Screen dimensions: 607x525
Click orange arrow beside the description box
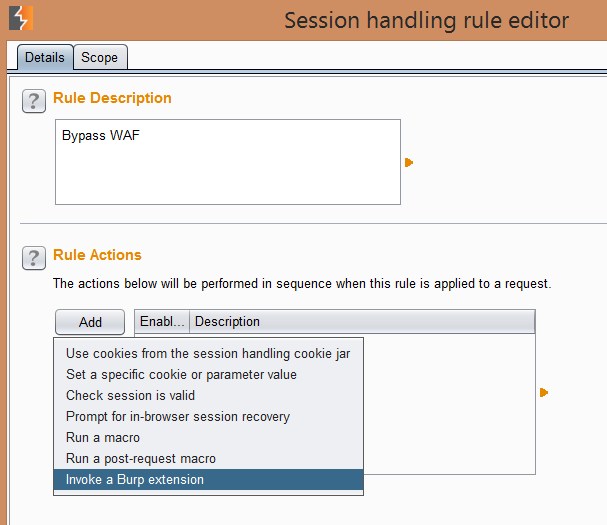coord(409,162)
